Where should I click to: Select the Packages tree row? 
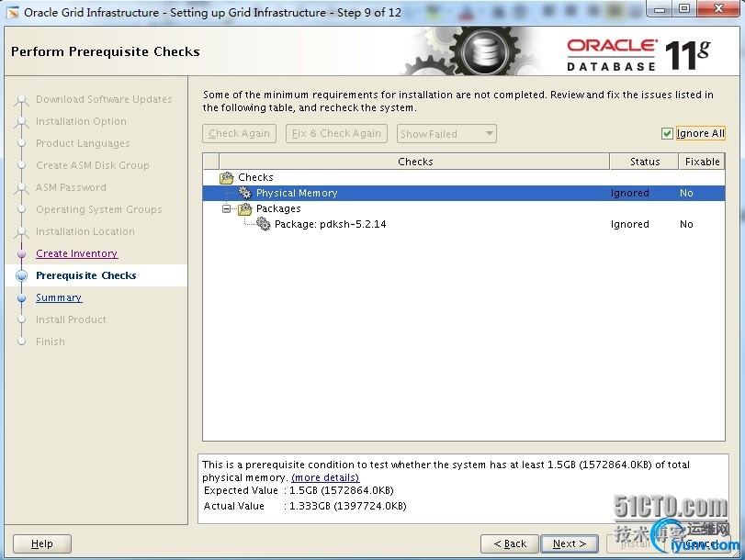(x=464, y=208)
